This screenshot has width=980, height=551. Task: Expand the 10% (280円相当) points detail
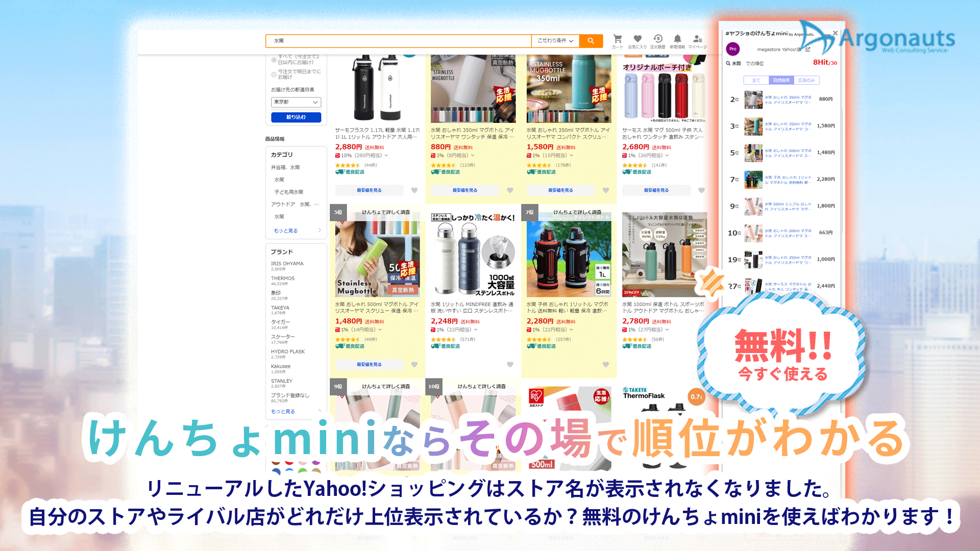(386, 156)
